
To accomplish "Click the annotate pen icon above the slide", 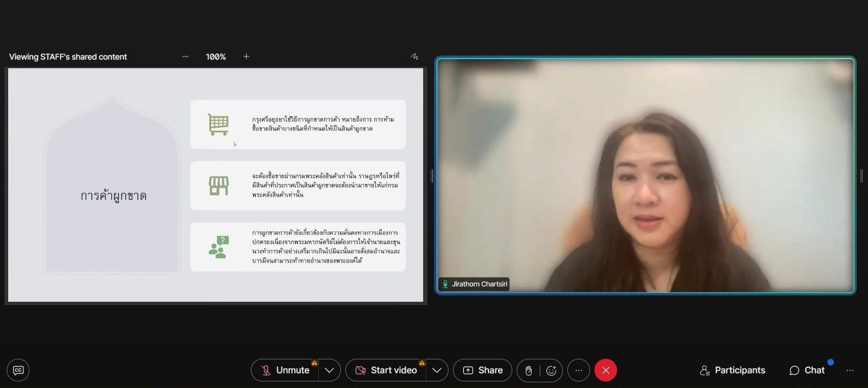I will point(414,57).
